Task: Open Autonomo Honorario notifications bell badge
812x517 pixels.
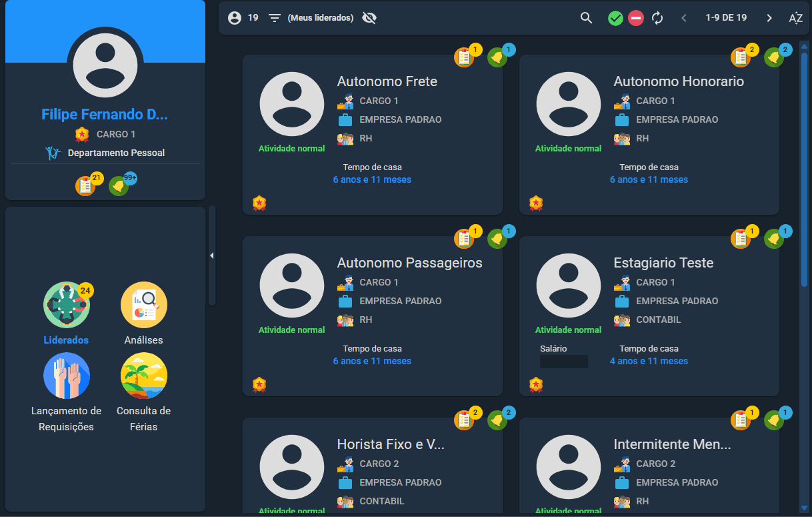Action: click(774, 57)
